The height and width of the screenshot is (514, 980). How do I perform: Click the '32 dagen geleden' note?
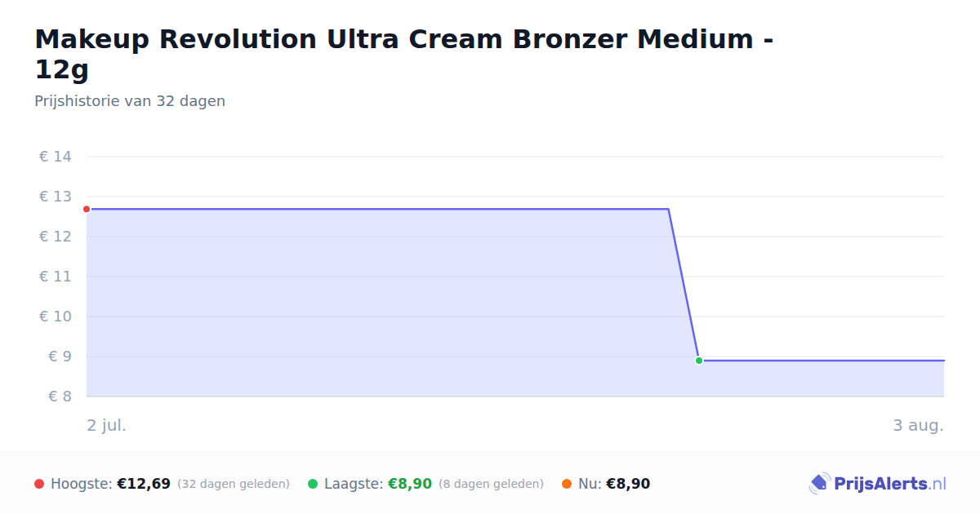point(234,484)
